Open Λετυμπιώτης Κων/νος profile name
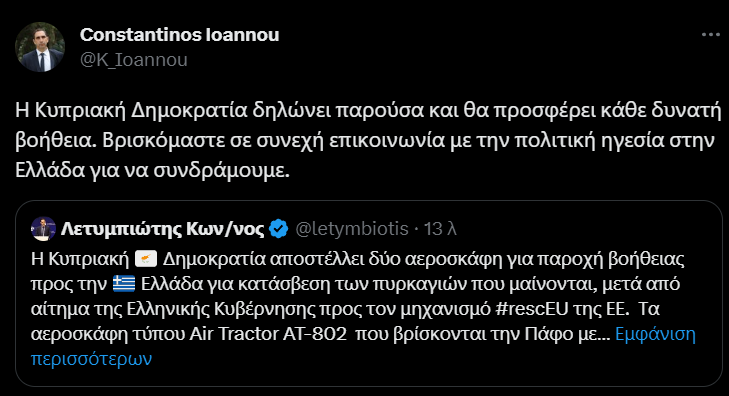The image size is (729, 396). [x=162, y=229]
